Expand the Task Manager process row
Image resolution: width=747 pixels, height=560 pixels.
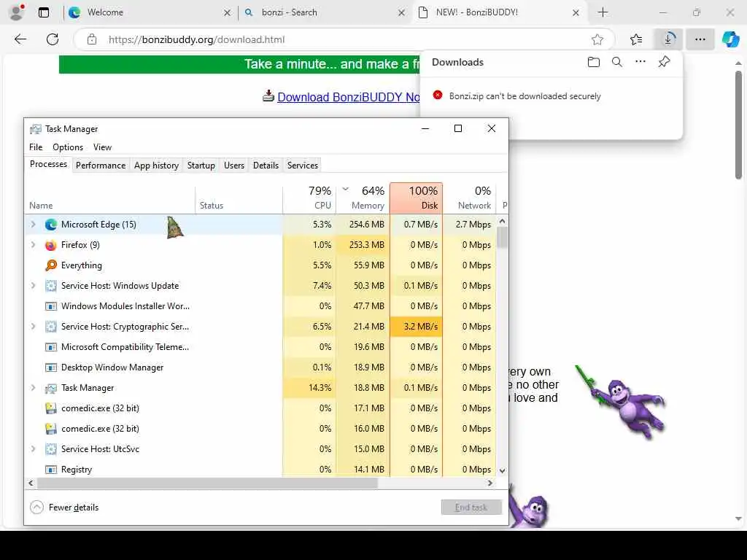pos(33,388)
